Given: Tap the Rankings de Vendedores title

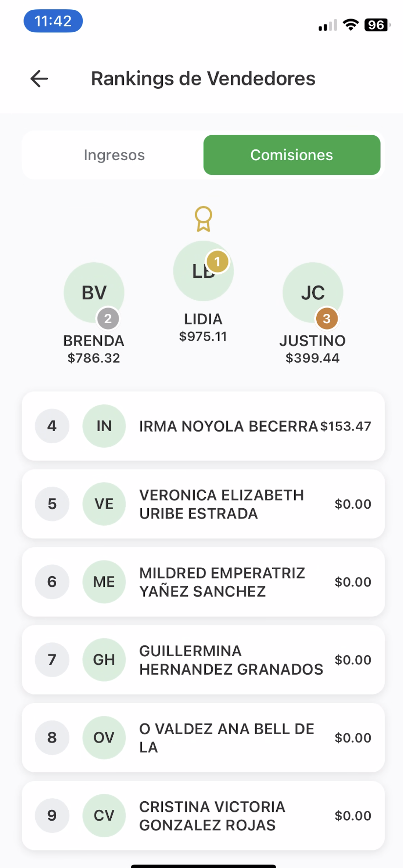Looking at the screenshot, I should pyautogui.click(x=203, y=79).
